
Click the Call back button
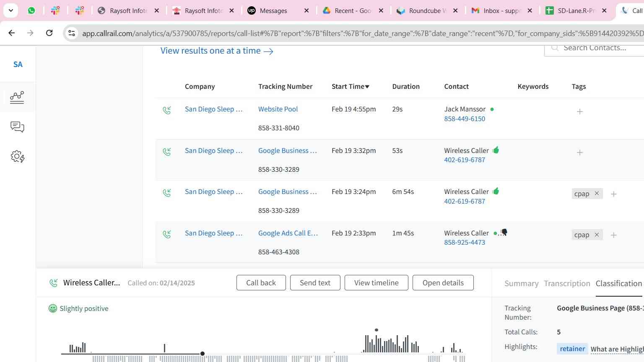261,283
